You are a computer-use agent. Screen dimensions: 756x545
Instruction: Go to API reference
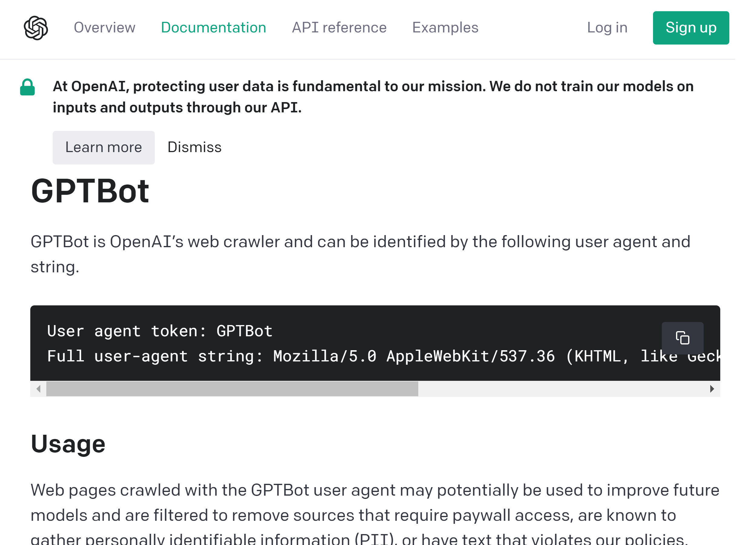[339, 28]
